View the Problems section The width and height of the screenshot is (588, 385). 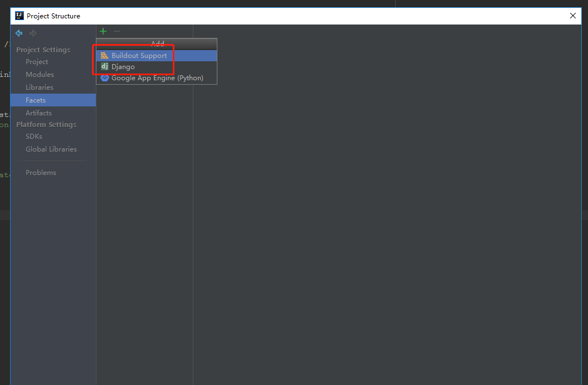[41, 172]
